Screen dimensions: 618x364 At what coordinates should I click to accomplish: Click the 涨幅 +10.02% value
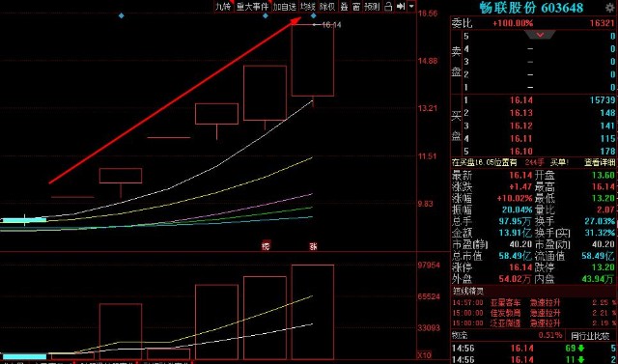click(515, 198)
